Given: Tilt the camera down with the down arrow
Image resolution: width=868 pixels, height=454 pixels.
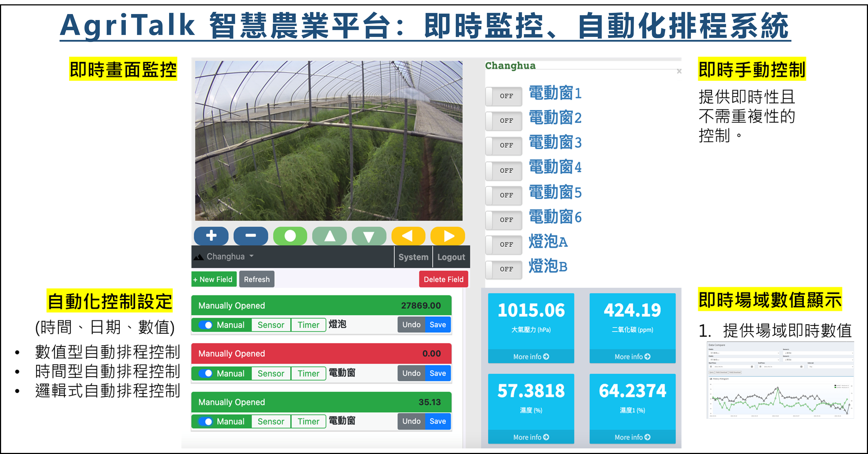Looking at the screenshot, I should pos(369,236).
